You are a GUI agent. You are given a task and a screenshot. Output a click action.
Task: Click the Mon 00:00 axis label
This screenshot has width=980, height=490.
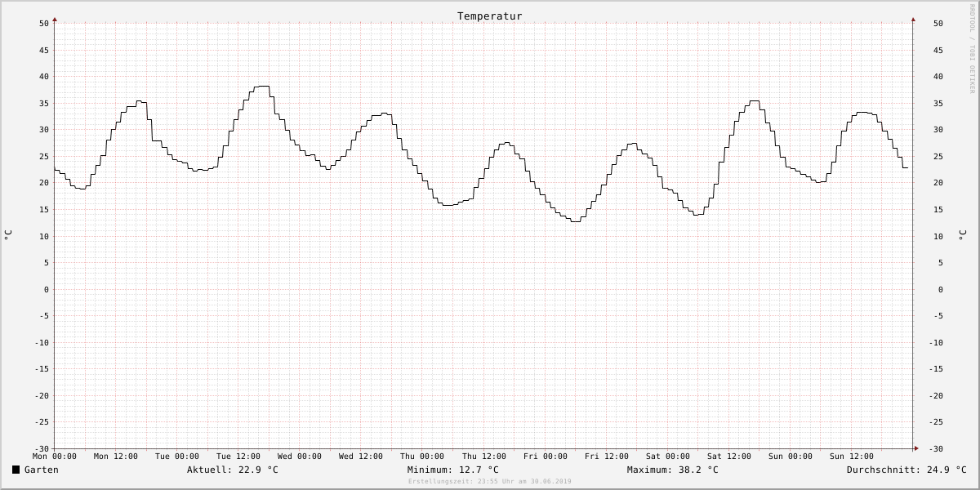[x=55, y=457]
